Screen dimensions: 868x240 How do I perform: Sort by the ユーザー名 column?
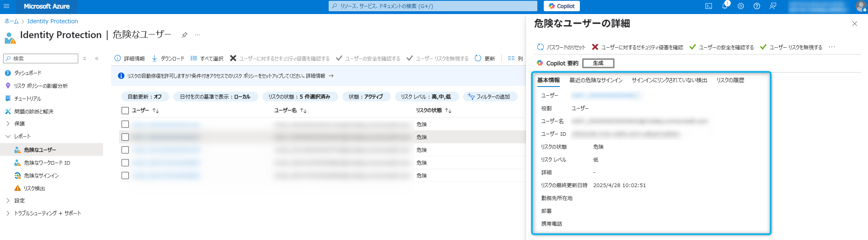coord(291,111)
